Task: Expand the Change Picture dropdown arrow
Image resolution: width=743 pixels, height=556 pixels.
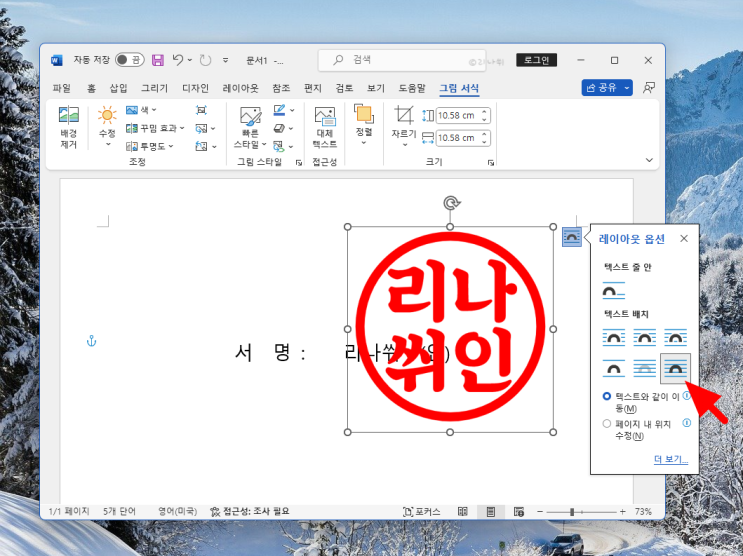Action: click(x=213, y=128)
